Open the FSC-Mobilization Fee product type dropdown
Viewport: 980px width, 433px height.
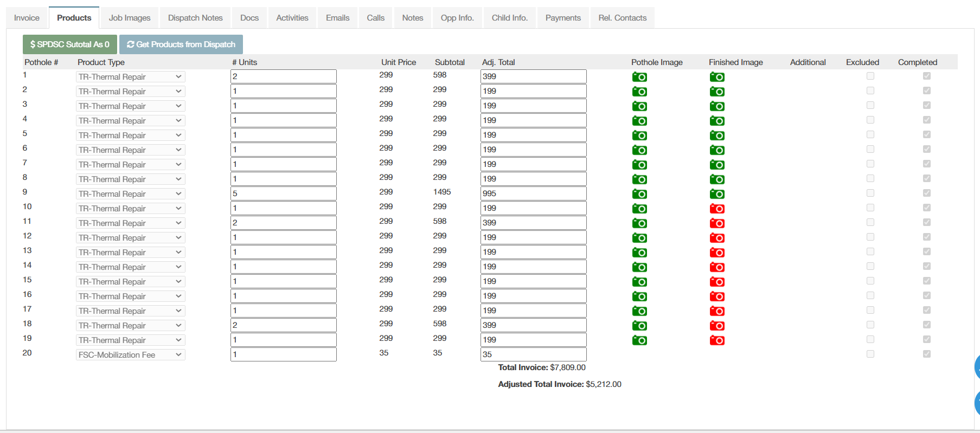click(130, 355)
